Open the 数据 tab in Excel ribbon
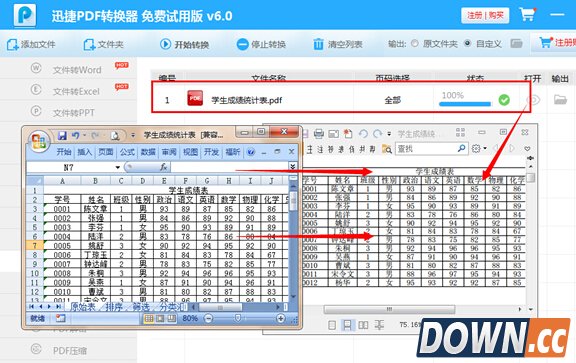The width and height of the screenshot is (576, 363). [x=148, y=152]
